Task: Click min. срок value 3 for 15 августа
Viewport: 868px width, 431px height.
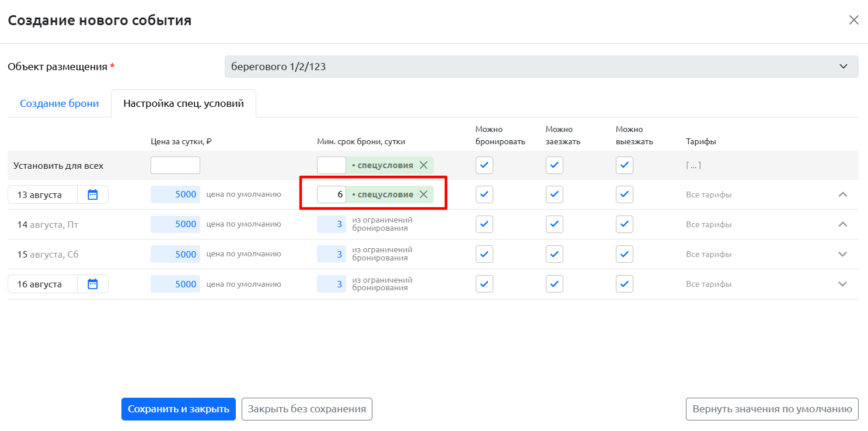Action: (x=332, y=254)
